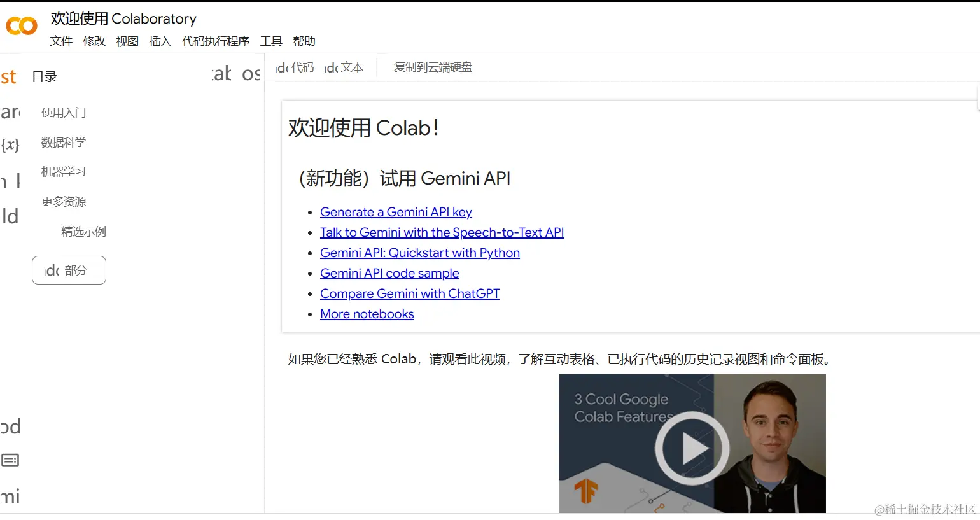Open Gemini API code sample link
The width and height of the screenshot is (980, 520).
[x=389, y=273]
